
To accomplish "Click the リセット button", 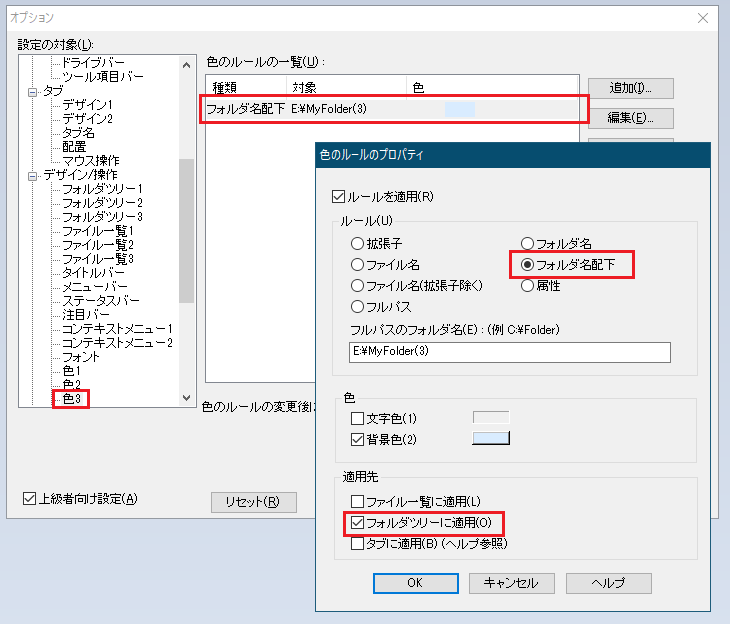I will (x=253, y=502).
